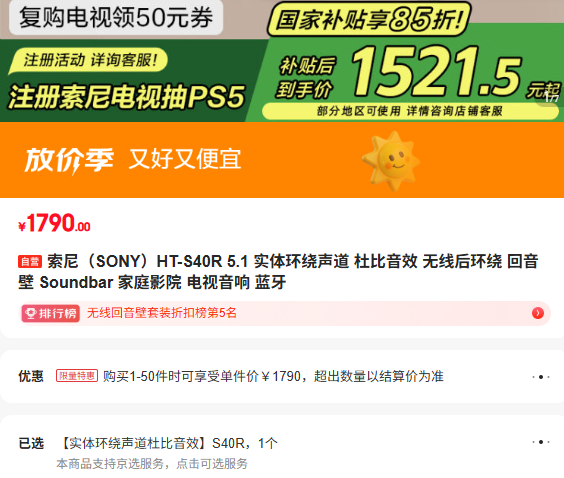Open the 注册活动 详询客服 label

tap(88, 60)
